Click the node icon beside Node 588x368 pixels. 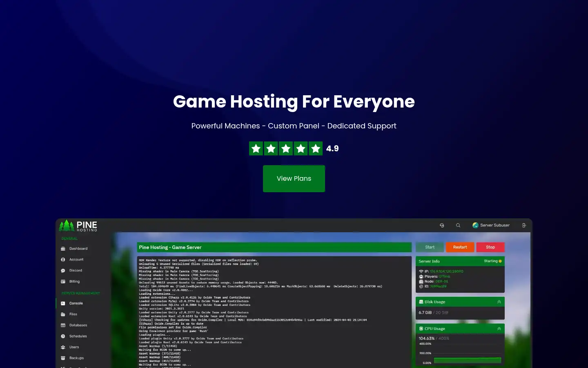click(x=421, y=281)
